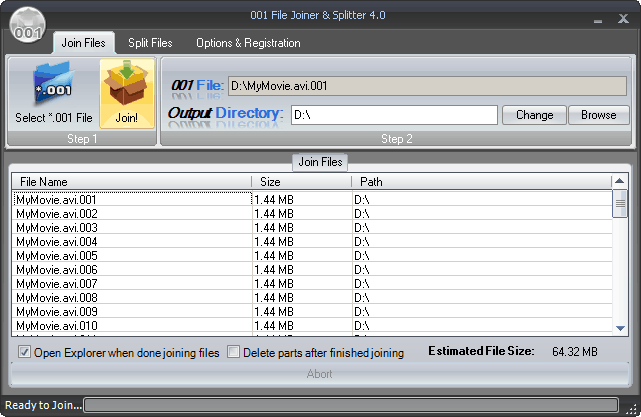The image size is (641, 417).
Task: Click the resize grip in the status bar corner
Action: coord(632,409)
